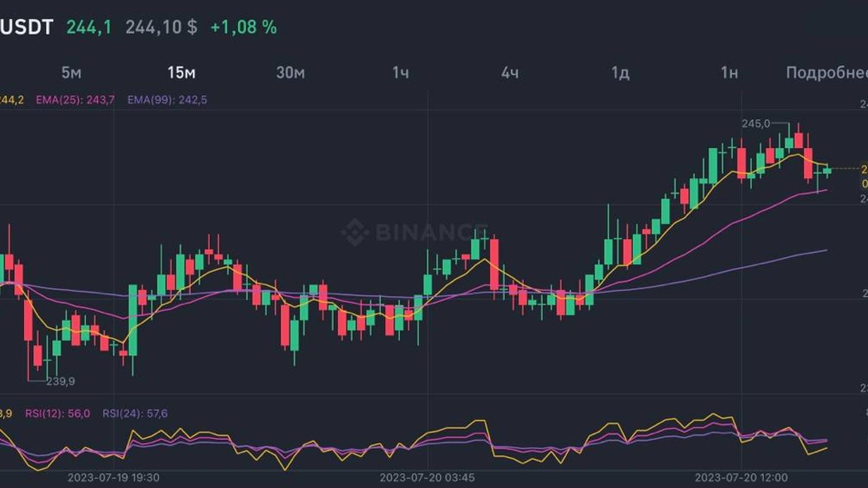Image resolution: width=868 pixels, height=488 pixels.
Task: Click the 244,10 $ dollar price
Action: tap(161, 27)
